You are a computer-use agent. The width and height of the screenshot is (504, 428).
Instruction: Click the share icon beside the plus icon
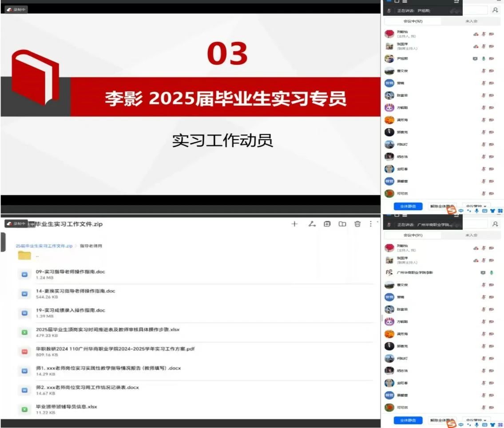tap(312, 224)
